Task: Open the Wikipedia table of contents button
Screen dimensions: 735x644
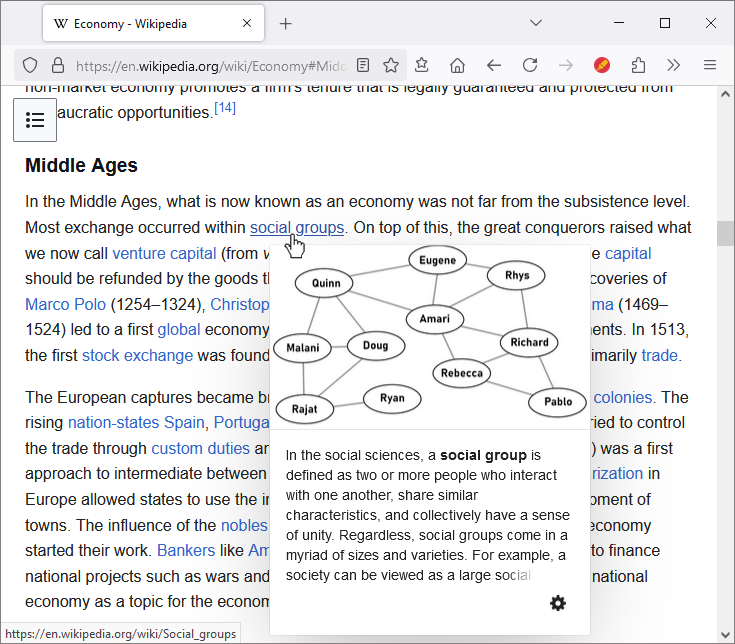Action: (35, 120)
